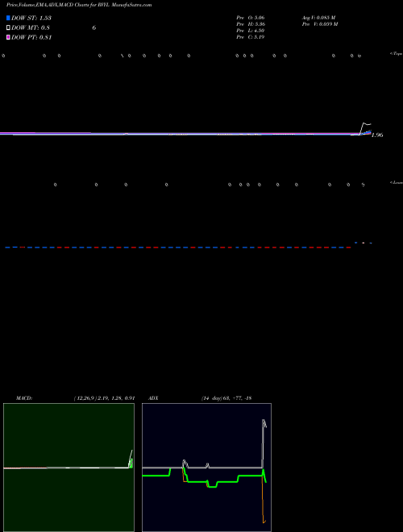
Task: Click the lone '6' beside DOW MT
Action: coord(94,28)
